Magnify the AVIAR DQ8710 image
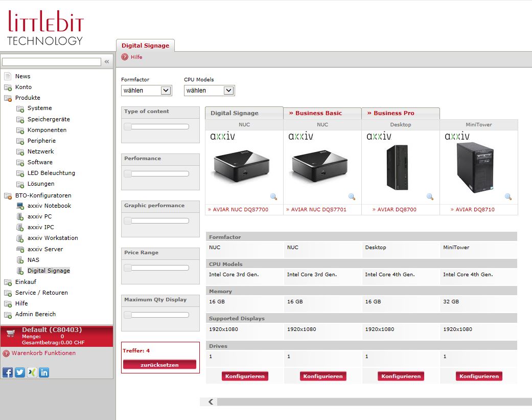 (508, 196)
